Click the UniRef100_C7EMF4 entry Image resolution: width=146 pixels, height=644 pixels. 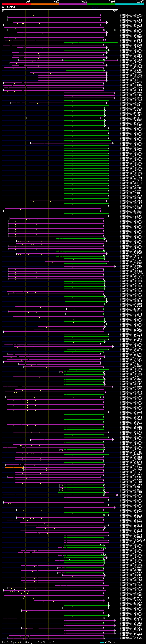coord(131,40)
